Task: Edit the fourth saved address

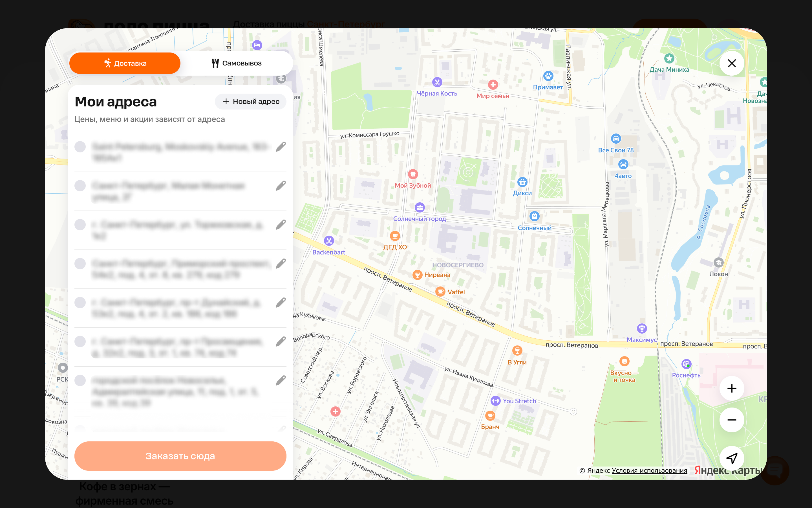Action: click(x=281, y=264)
